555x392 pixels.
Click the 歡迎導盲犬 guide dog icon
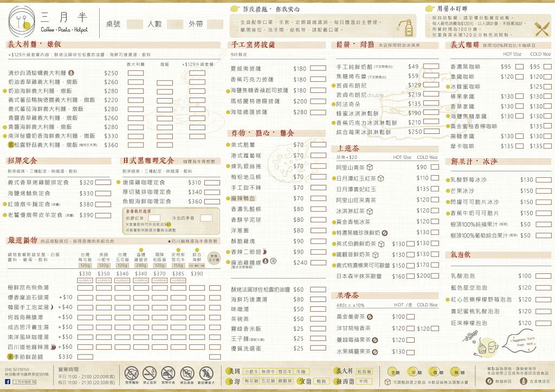click(x=206, y=373)
